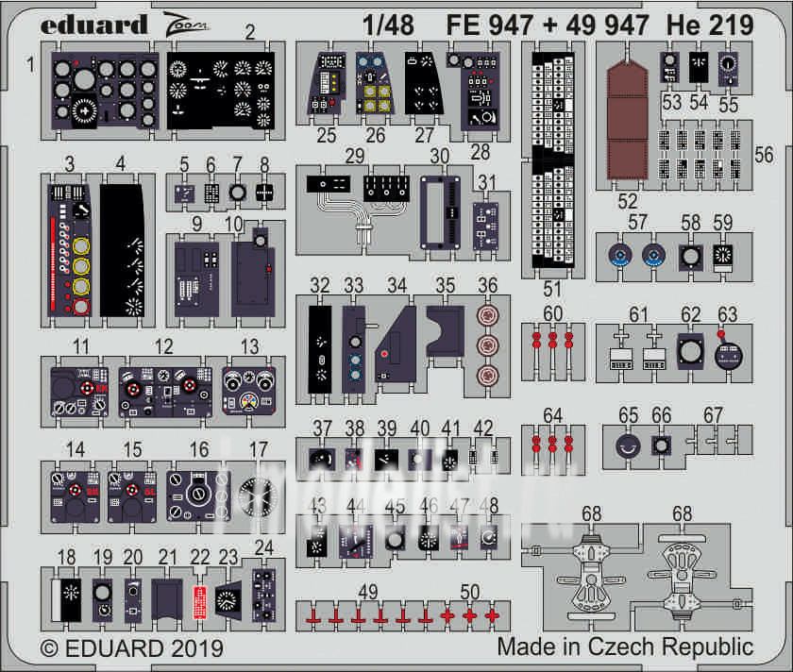This screenshot has height=672, width=793.
Task: Choose part 30 rectangular frame piece
Action: click(441, 212)
